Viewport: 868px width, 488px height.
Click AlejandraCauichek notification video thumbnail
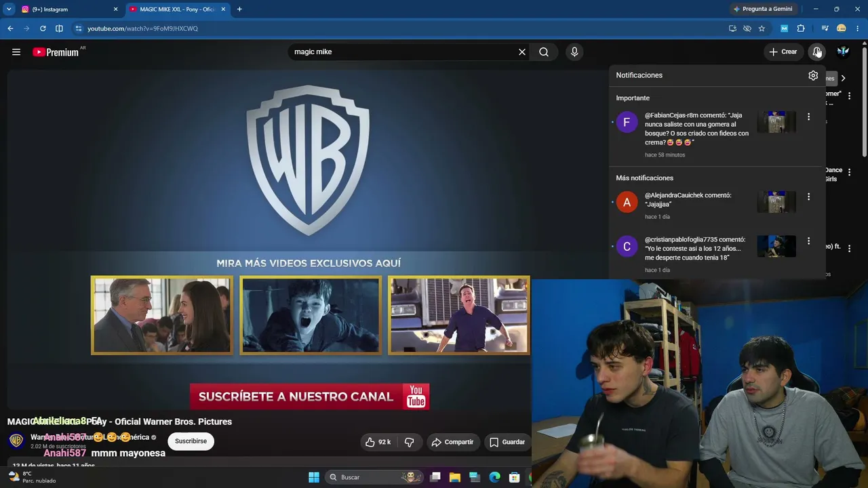(776, 202)
